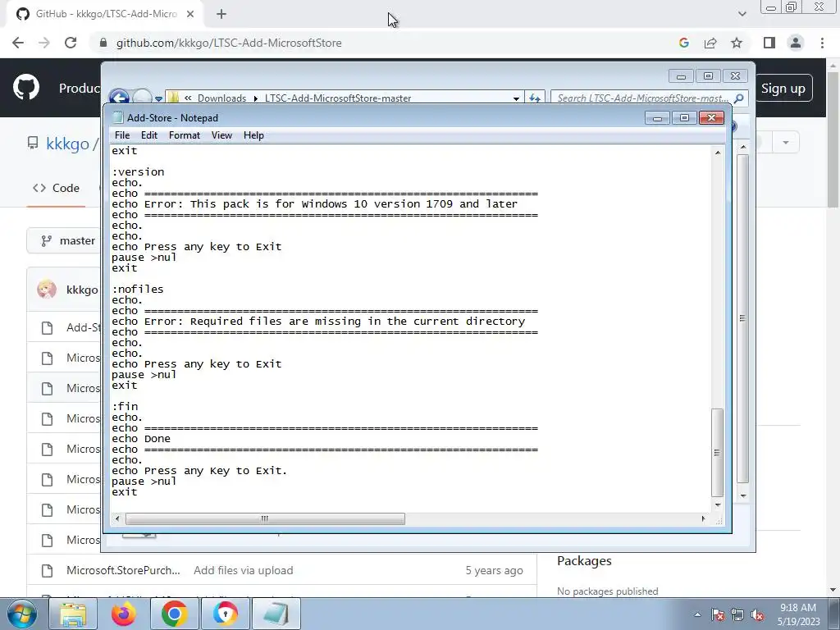The width and height of the screenshot is (840, 630).
Task: Open Windows Explorer from taskbar
Action: coord(73,614)
